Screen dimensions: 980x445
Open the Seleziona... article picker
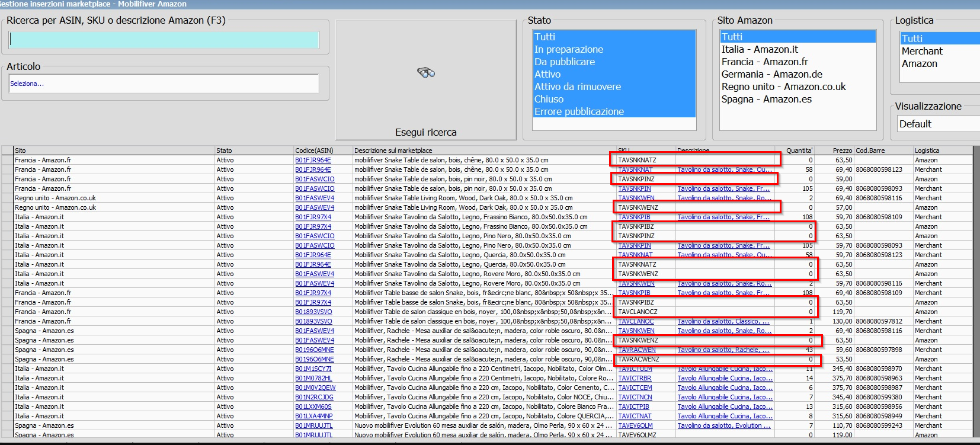click(164, 84)
